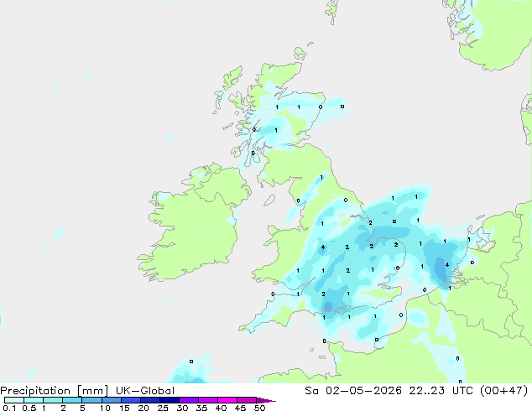Viewport: 532px width, 411px height.
Task: Select the legend swatch between 10 and 15
Action: point(112,400)
